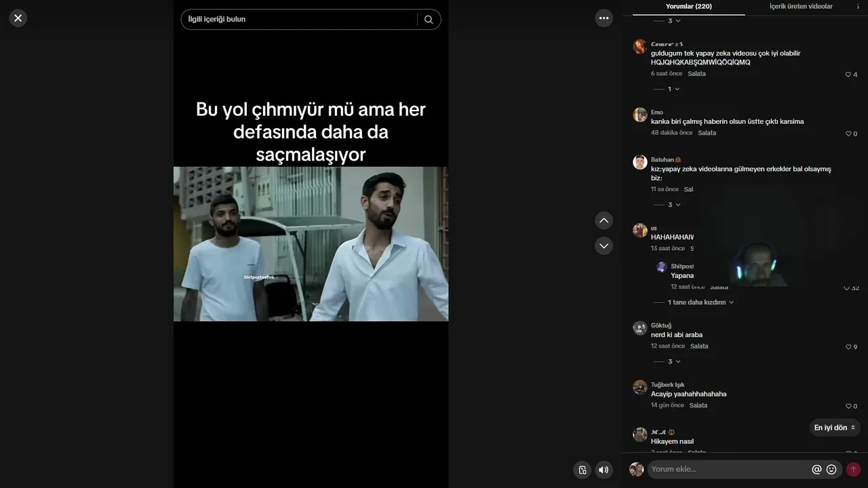This screenshot has height=488, width=868.
Task: Open the Shitpost reply's avatar
Action: (662, 267)
